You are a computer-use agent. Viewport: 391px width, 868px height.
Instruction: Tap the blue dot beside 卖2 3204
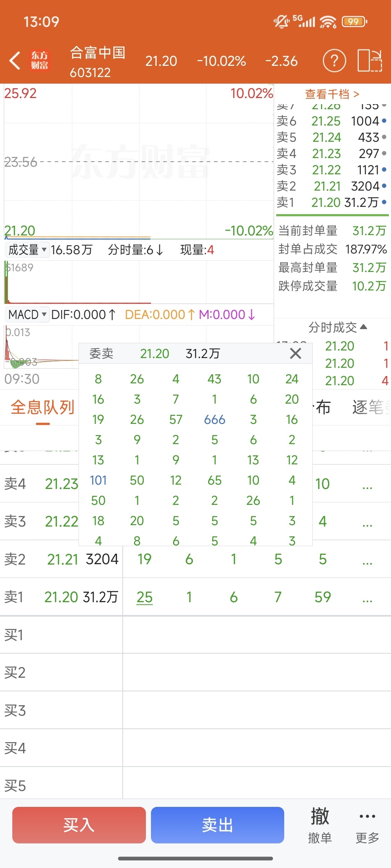point(384,186)
